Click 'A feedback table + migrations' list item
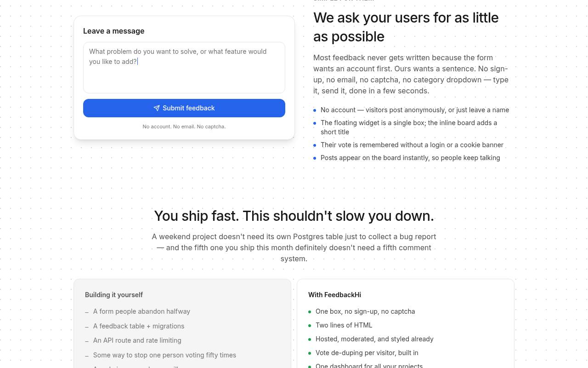The width and height of the screenshot is (588, 368). pos(139,326)
